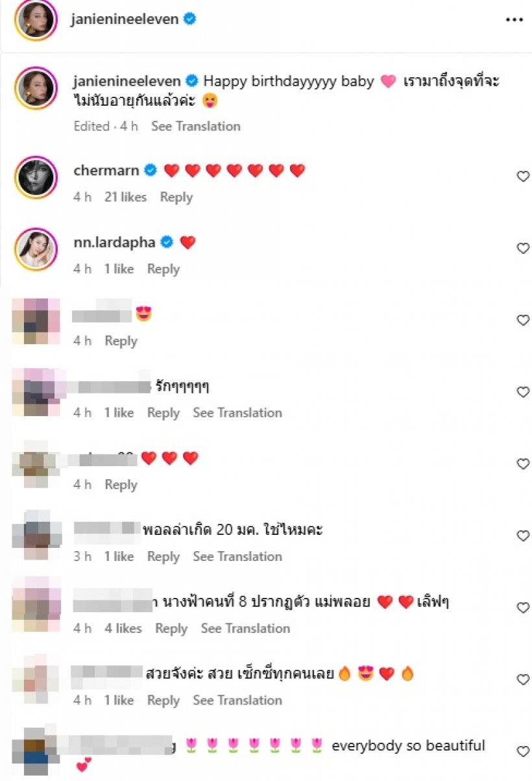The image size is (532, 781).
Task: Open the chermarn username link
Action: tap(107, 171)
